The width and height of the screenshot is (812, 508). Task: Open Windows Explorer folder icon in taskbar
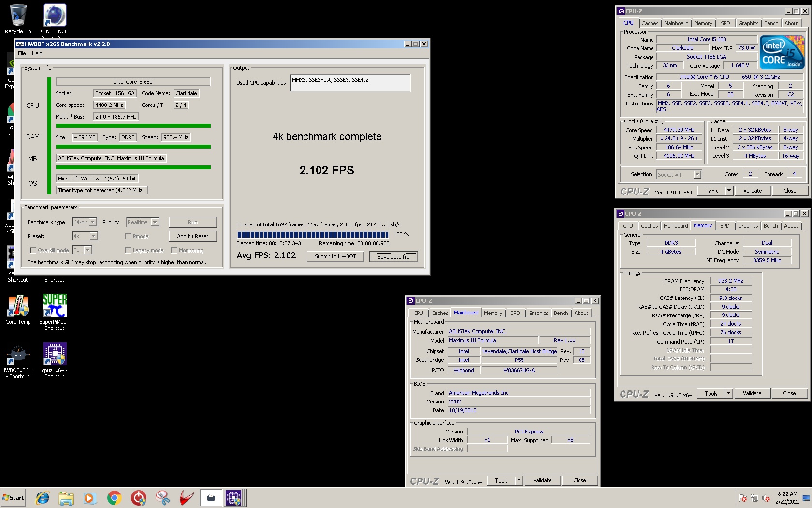pos(66,498)
